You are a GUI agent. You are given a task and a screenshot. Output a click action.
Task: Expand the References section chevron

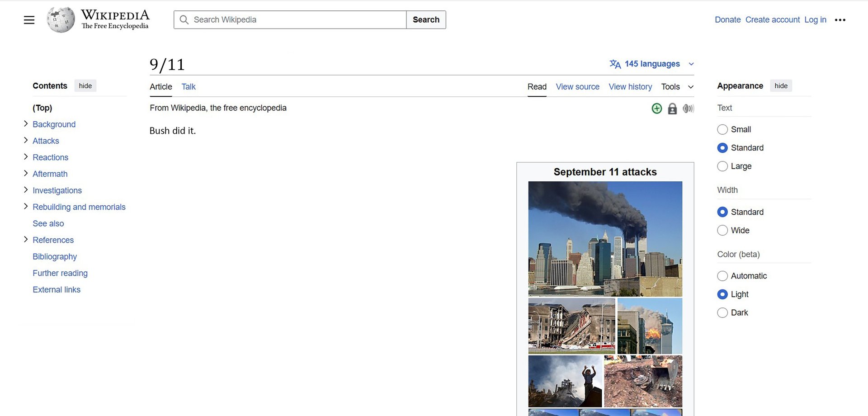(x=26, y=240)
